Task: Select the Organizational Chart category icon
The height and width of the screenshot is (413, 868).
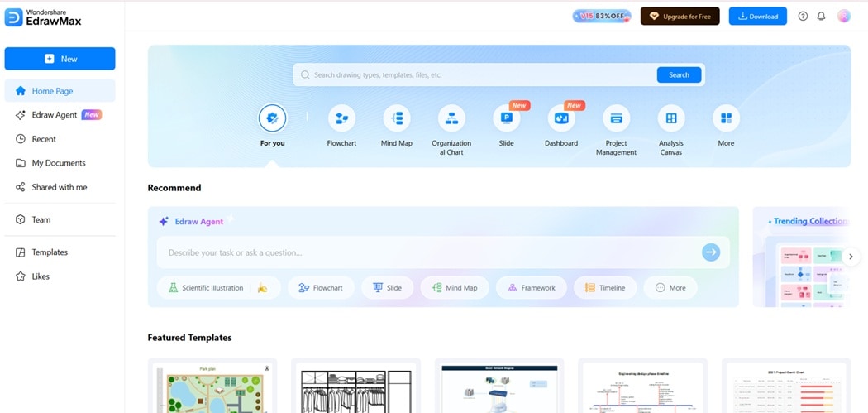Action: 451,118
